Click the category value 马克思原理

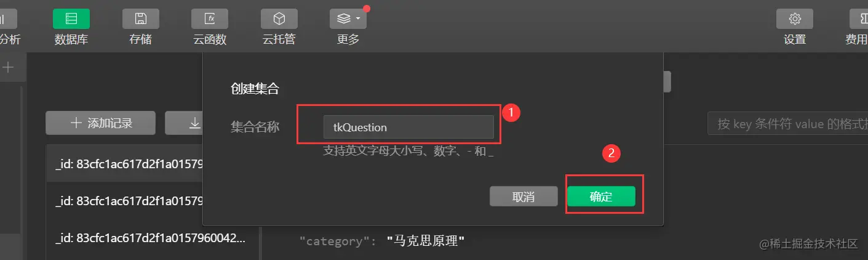point(426,241)
